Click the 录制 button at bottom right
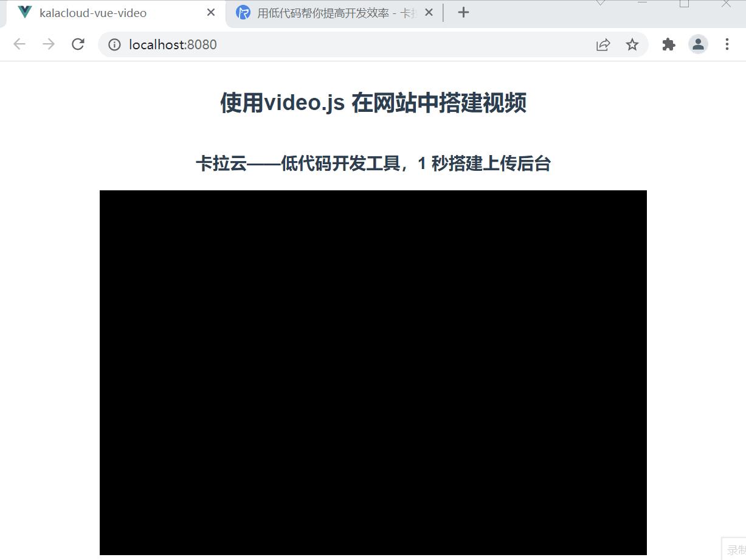This screenshot has width=746, height=560. pyautogui.click(x=736, y=548)
